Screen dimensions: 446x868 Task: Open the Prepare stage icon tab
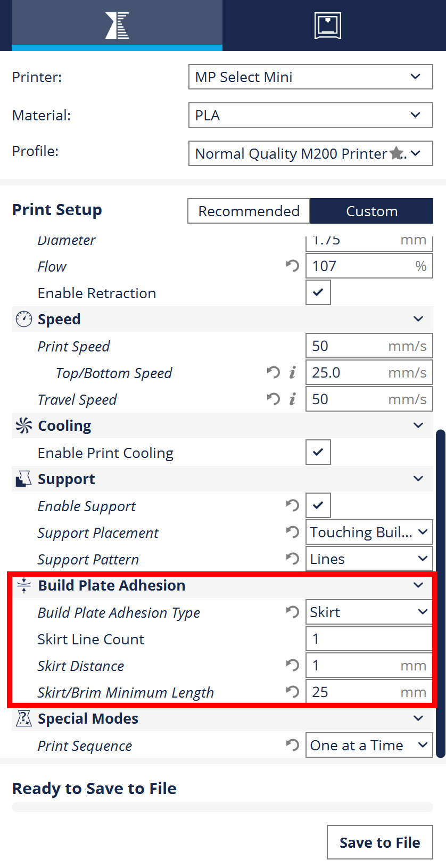pos(117,25)
